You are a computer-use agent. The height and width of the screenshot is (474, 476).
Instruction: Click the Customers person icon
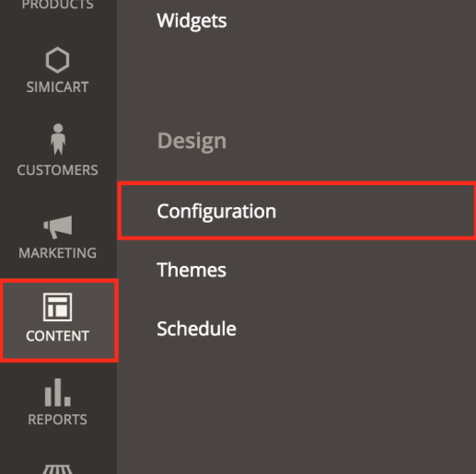(x=58, y=140)
